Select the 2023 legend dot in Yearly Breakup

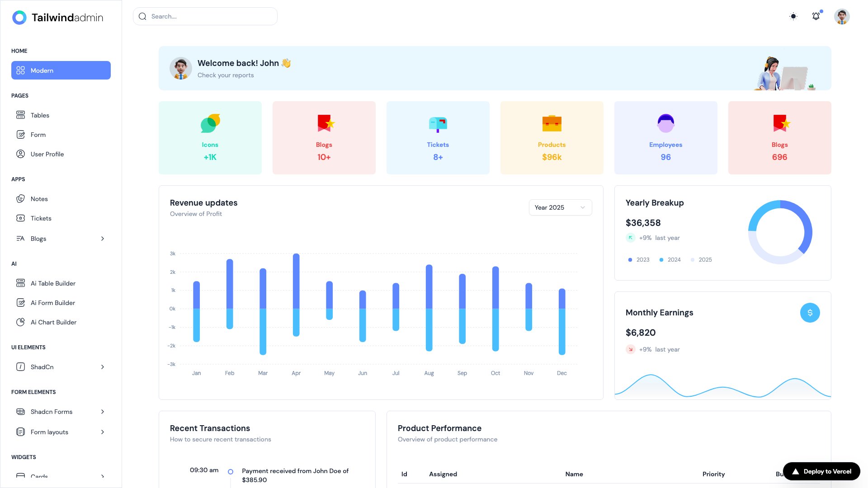click(630, 260)
